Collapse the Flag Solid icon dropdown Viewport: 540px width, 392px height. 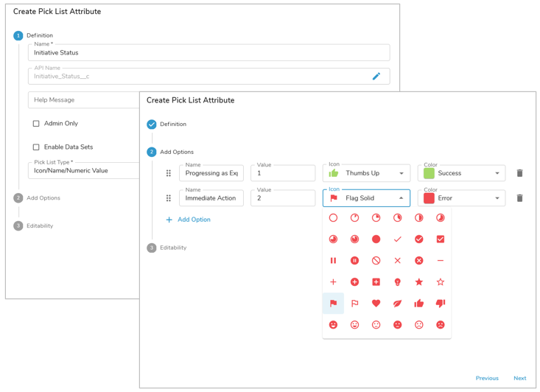402,198
